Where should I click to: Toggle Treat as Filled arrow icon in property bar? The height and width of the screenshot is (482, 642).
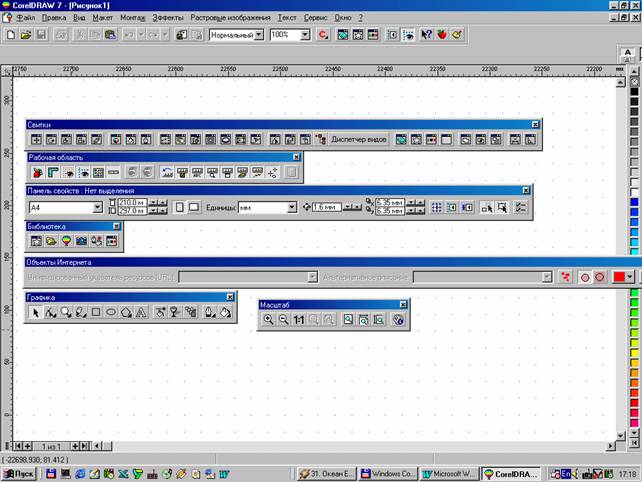(502, 207)
